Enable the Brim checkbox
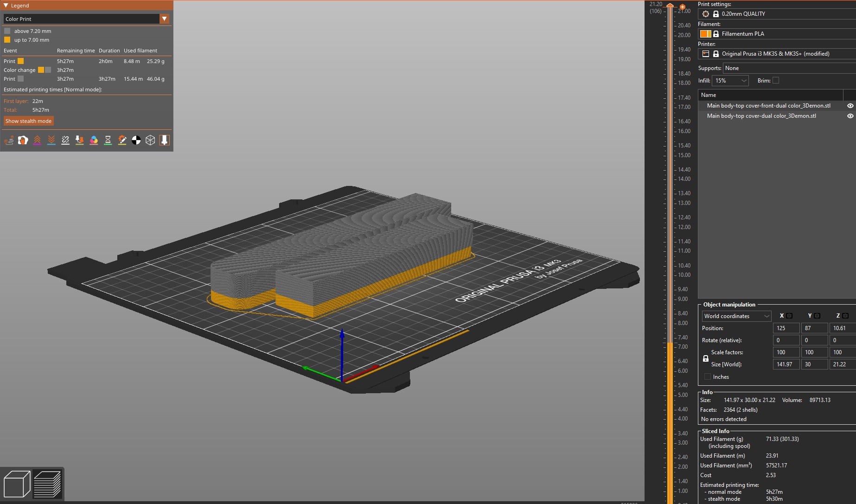 click(776, 81)
